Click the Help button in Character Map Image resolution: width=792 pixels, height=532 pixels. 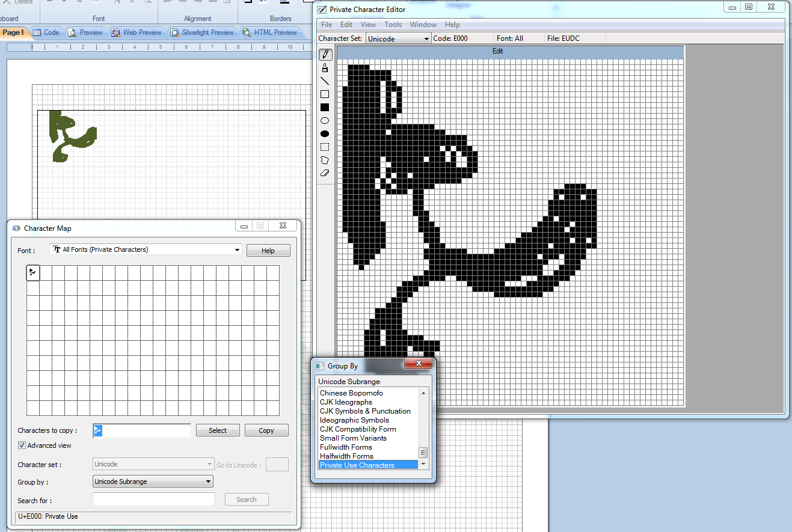tap(268, 251)
